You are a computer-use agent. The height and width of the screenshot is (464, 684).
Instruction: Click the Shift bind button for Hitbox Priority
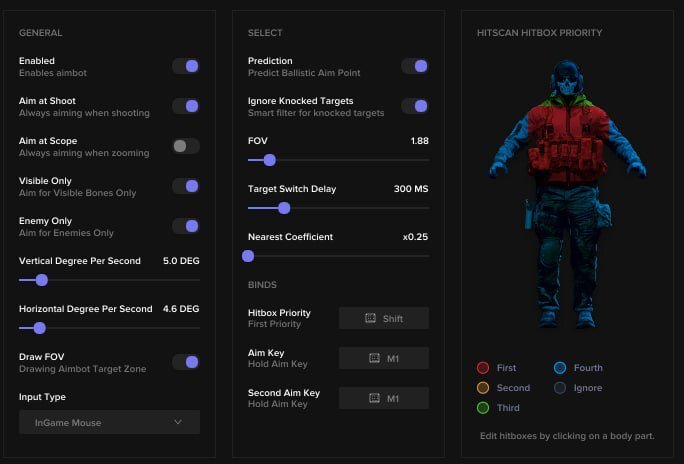point(384,319)
